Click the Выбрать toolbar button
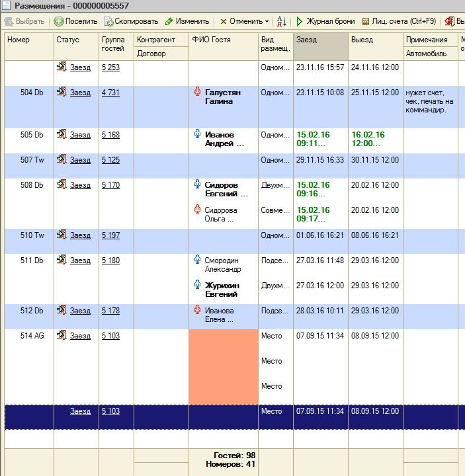 pos(24,21)
